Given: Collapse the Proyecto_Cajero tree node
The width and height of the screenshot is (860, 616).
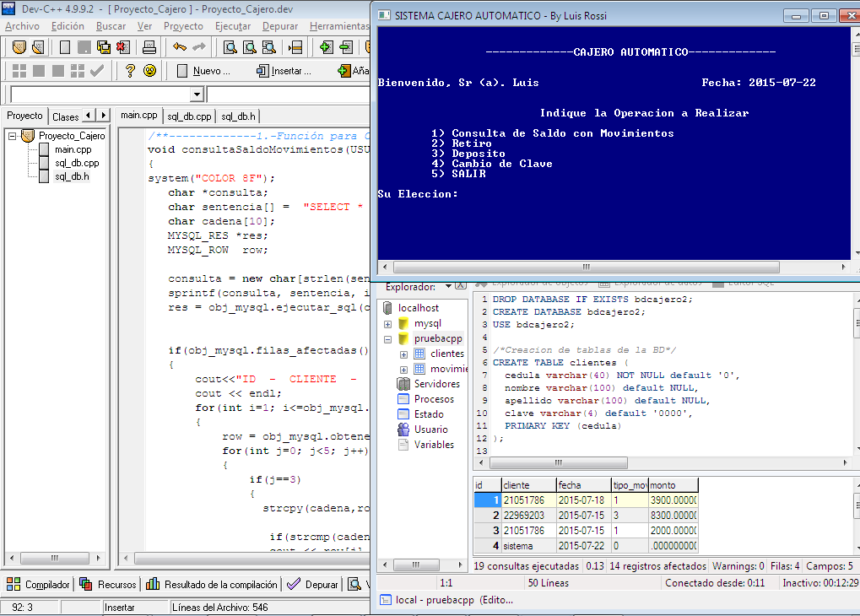Looking at the screenshot, I should pyautogui.click(x=12, y=136).
